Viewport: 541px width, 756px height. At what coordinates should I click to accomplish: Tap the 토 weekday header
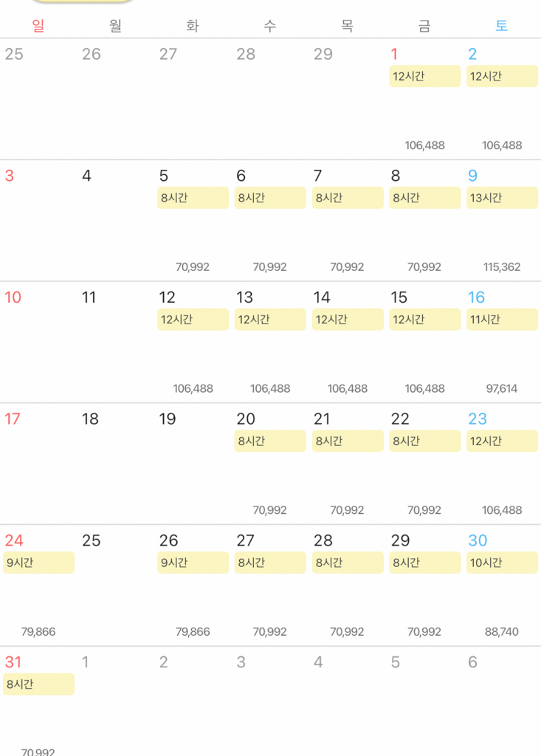(501, 26)
